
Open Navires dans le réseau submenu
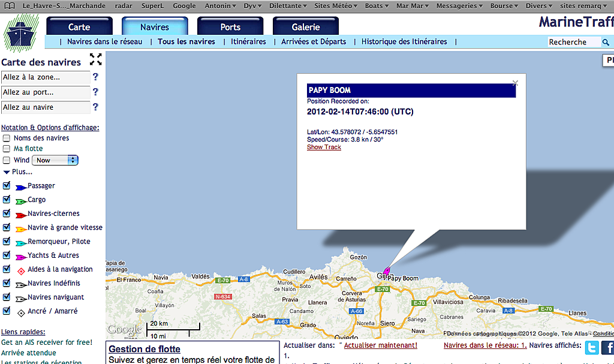[104, 41]
